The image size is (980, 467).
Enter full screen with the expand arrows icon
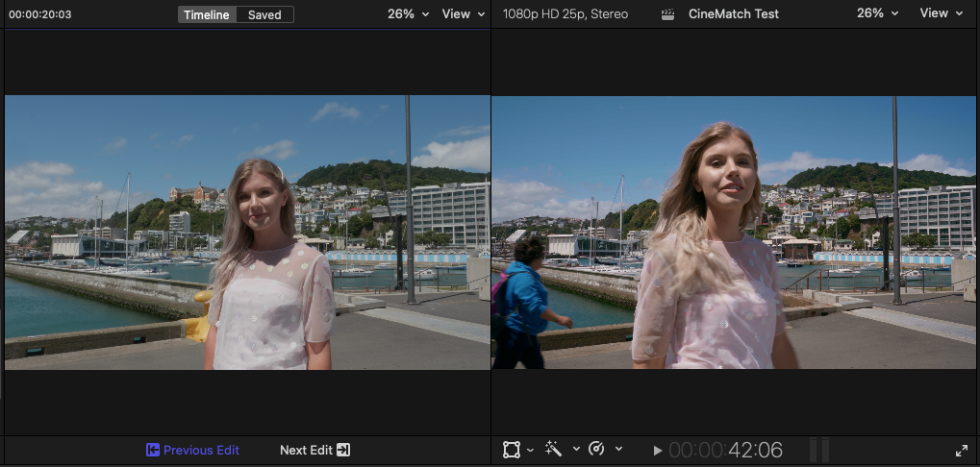[961, 450]
